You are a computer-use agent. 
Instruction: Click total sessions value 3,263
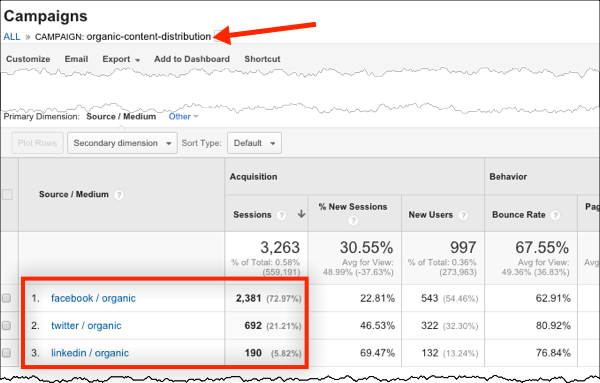coord(280,248)
